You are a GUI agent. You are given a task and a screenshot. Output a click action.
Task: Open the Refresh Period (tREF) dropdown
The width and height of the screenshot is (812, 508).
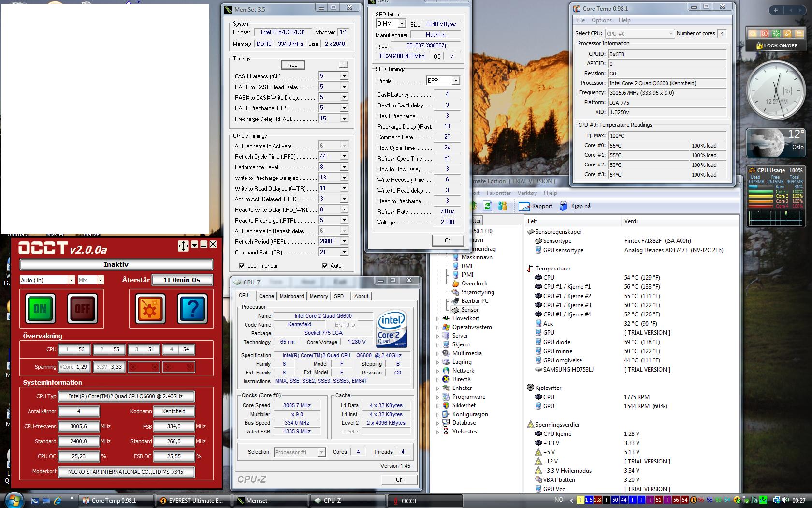(x=344, y=241)
